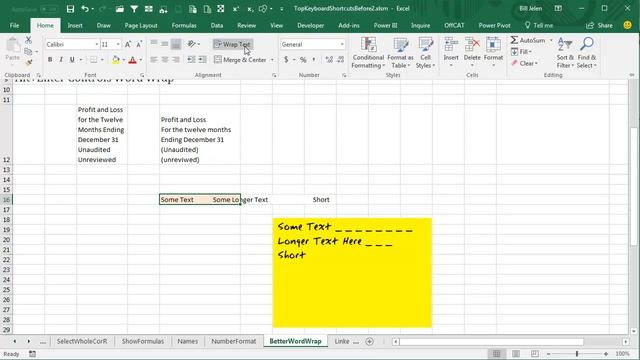640x360 pixels.
Task: Open the File menu tab
Action: [14, 25]
